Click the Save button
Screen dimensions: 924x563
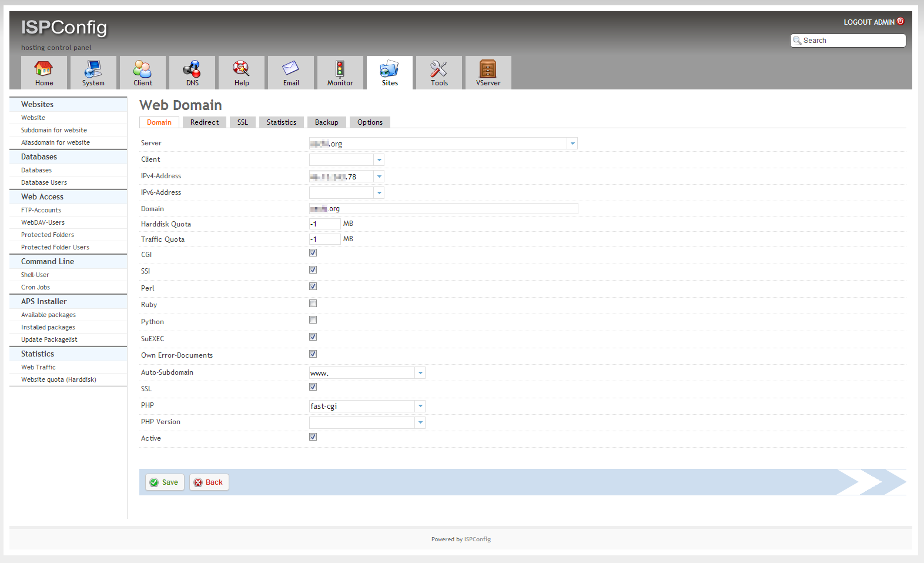pyautogui.click(x=165, y=482)
